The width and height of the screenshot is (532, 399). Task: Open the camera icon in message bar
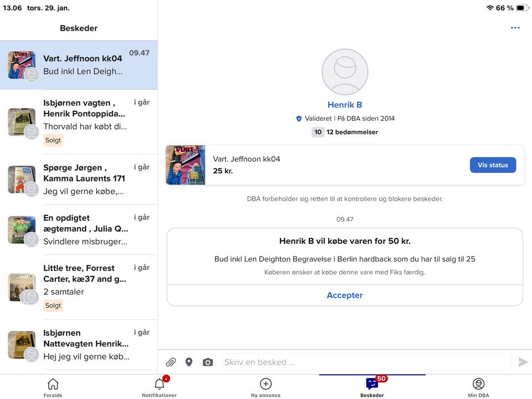(x=208, y=362)
